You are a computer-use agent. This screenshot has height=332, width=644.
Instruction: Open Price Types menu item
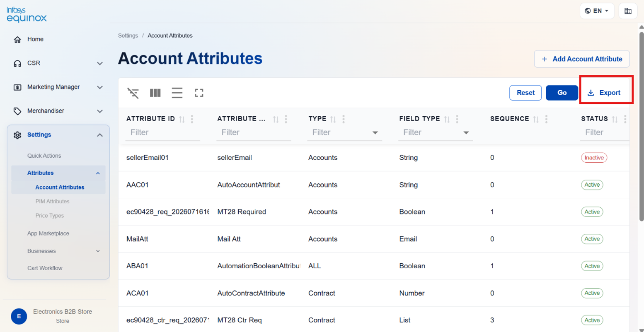pyautogui.click(x=49, y=216)
